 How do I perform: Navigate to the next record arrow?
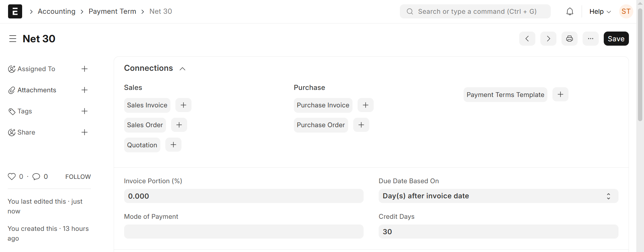pos(548,38)
